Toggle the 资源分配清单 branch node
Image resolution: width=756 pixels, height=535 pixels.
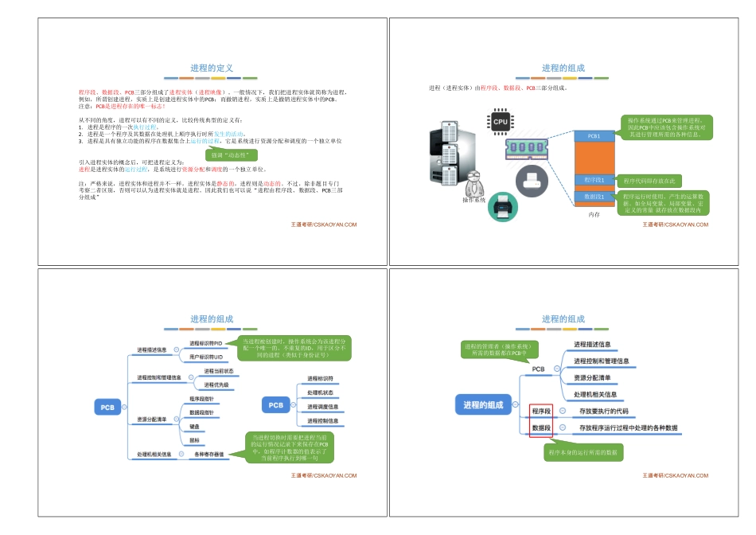(176, 418)
